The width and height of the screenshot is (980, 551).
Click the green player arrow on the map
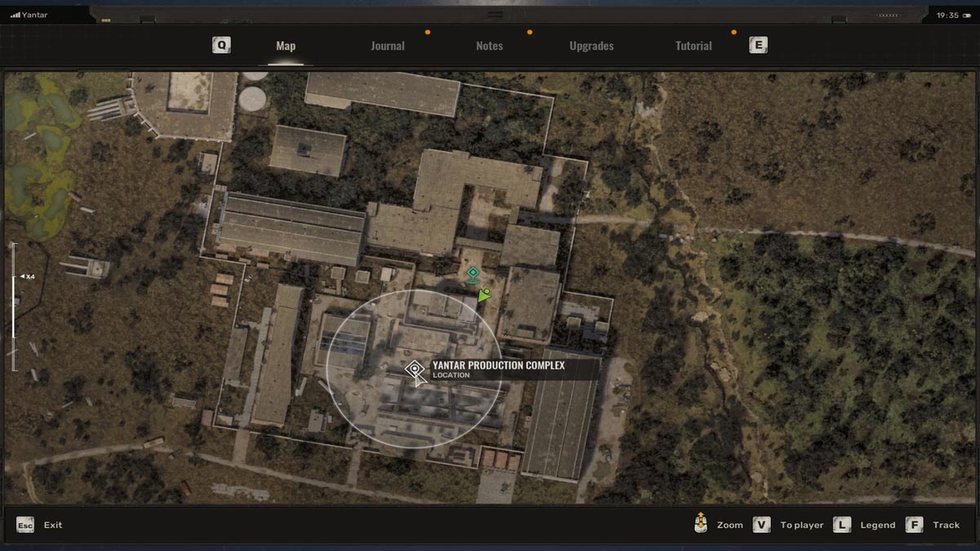pyautogui.click(x=485, y=293)
